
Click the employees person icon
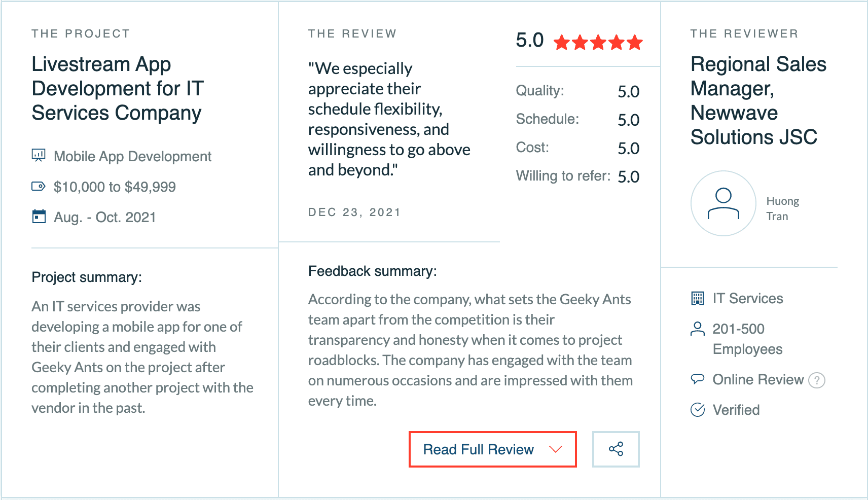pyautogui.click(x=698, y=329)
